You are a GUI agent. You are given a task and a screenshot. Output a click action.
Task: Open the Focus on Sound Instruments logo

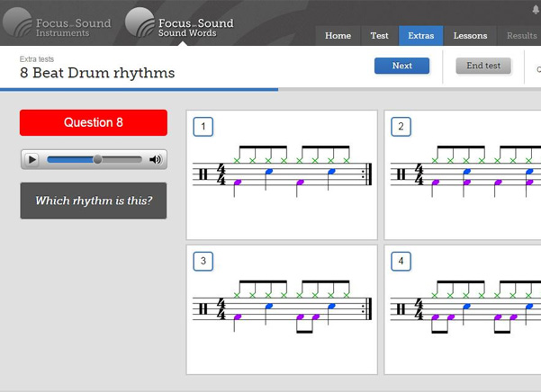point(58,22)
